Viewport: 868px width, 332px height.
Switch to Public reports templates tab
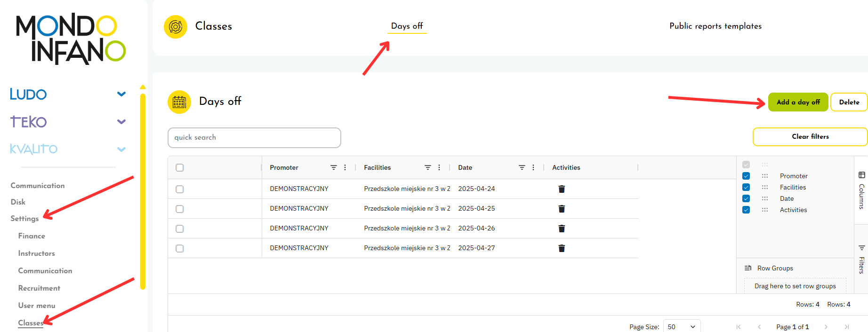click(715, 26)
